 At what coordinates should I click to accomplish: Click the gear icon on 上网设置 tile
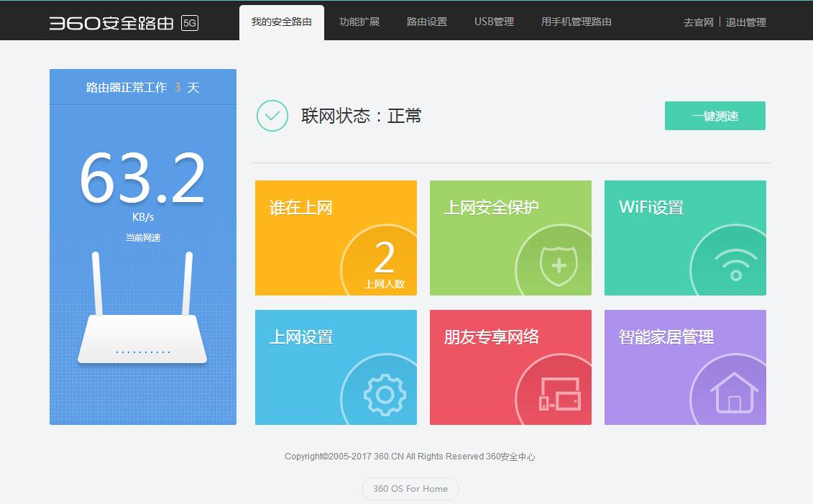point(385,394)
